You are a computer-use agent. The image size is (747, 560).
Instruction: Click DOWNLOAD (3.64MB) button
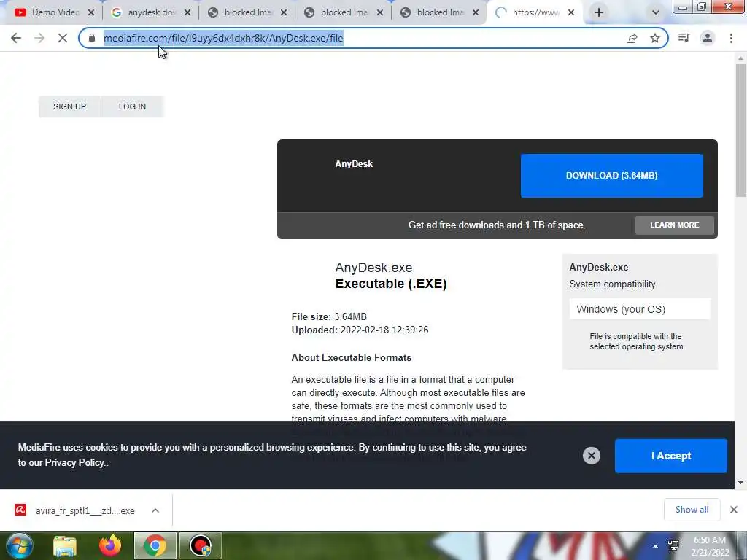[x=612, y=175]
